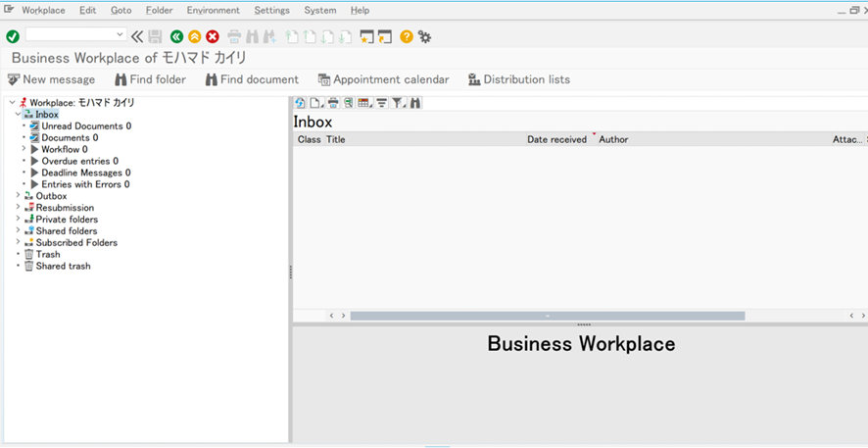Click the green Enter checkmark icon
Screen dimensions: 868x448
coord(13,36)
